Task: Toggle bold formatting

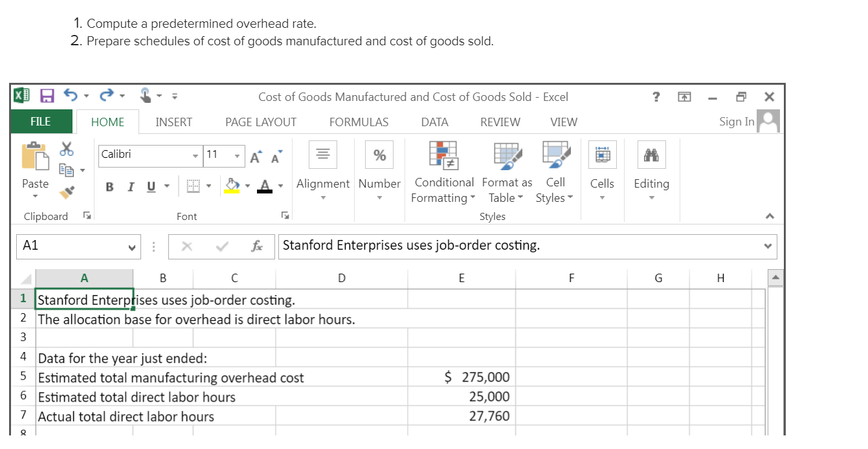Action: (x=109, y=186)
